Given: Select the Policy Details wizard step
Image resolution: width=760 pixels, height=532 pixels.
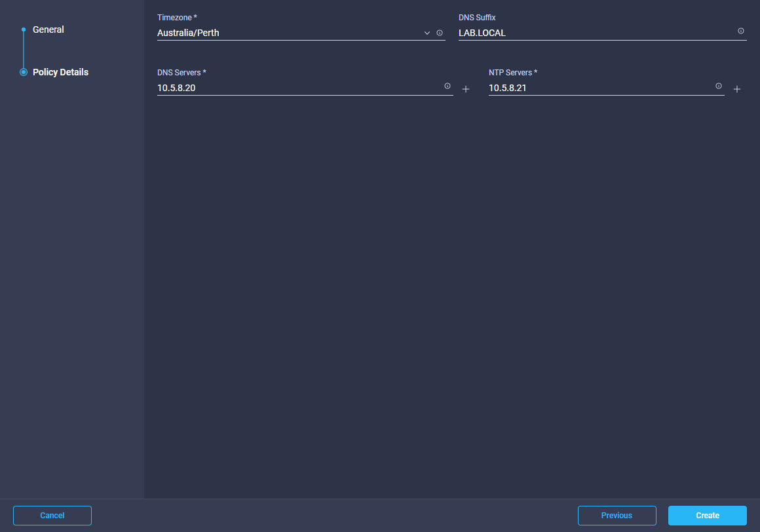Looking at the screenshot, I should point(60,72).
